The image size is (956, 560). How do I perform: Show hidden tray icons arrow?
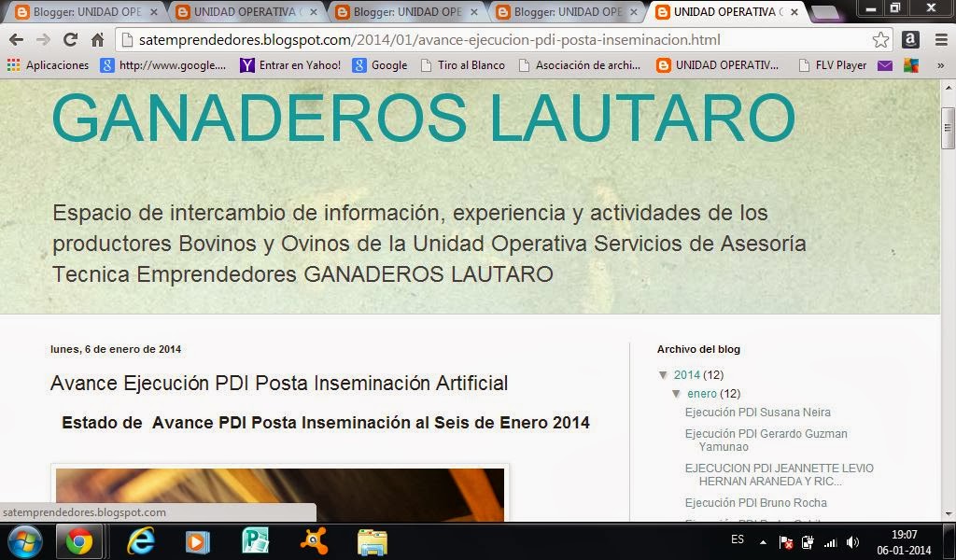pyautogui.click(x=763, y=541)
